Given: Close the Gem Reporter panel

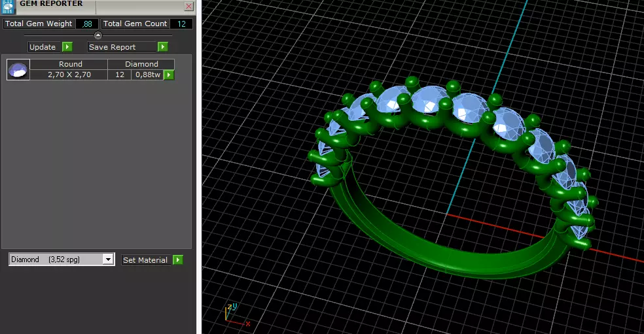Looking at the screenshot, I should [x=188, y=6].
